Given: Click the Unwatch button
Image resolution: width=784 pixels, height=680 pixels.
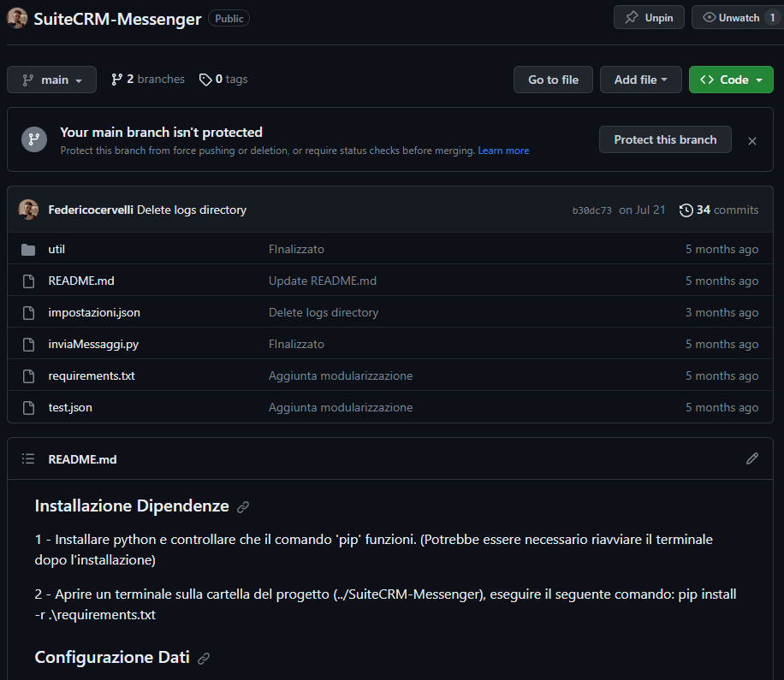Looking at the screenshot, I should pos(738,17).
